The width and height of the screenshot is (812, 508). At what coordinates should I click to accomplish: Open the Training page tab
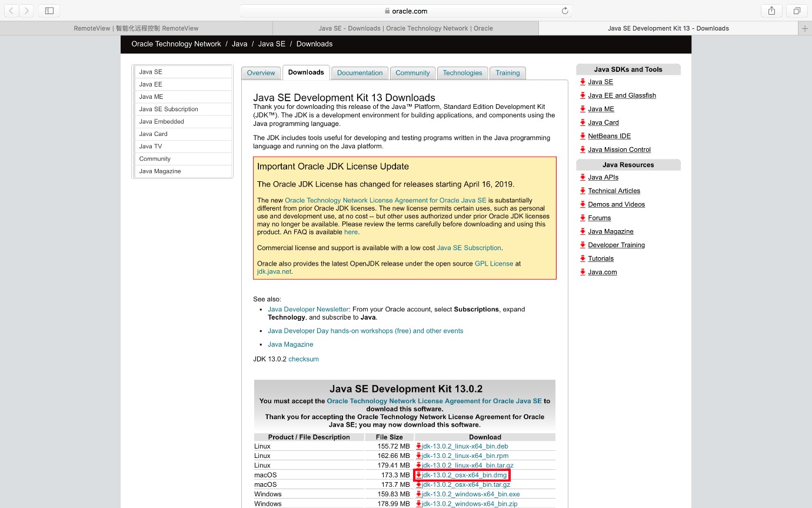click(x=507, y=73)
